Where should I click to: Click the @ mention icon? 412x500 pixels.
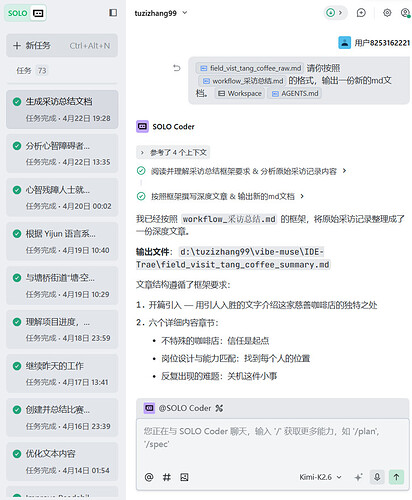coord(149,477)
